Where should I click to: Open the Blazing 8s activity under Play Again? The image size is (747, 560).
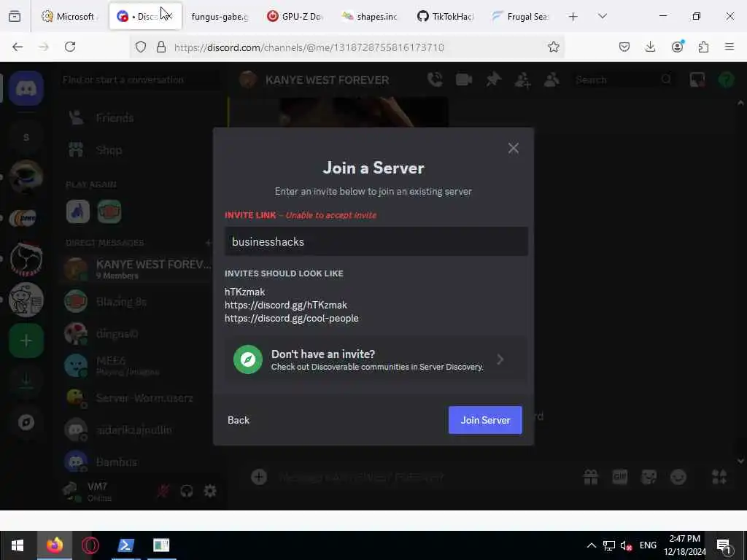tap(109, 211)
